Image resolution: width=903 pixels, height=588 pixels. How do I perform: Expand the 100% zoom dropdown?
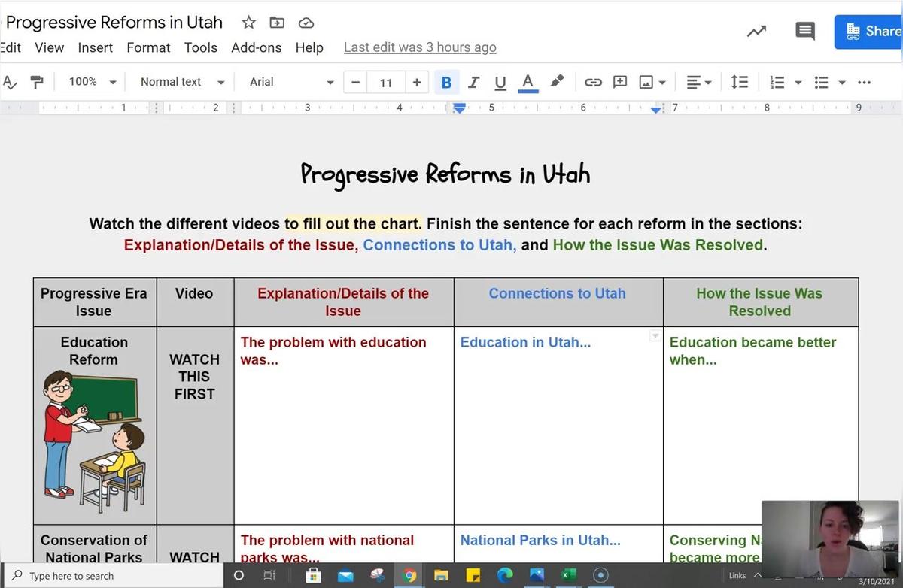click(x=92, y=82)
